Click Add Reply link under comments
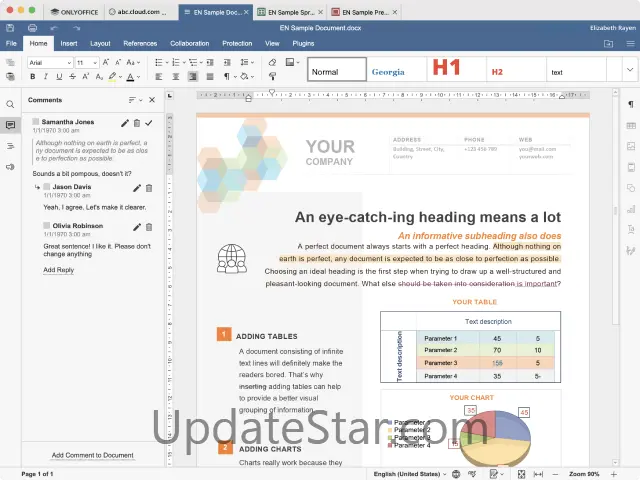Image resolution: width=640 pixels, height=480 pixels. [58, 270]
